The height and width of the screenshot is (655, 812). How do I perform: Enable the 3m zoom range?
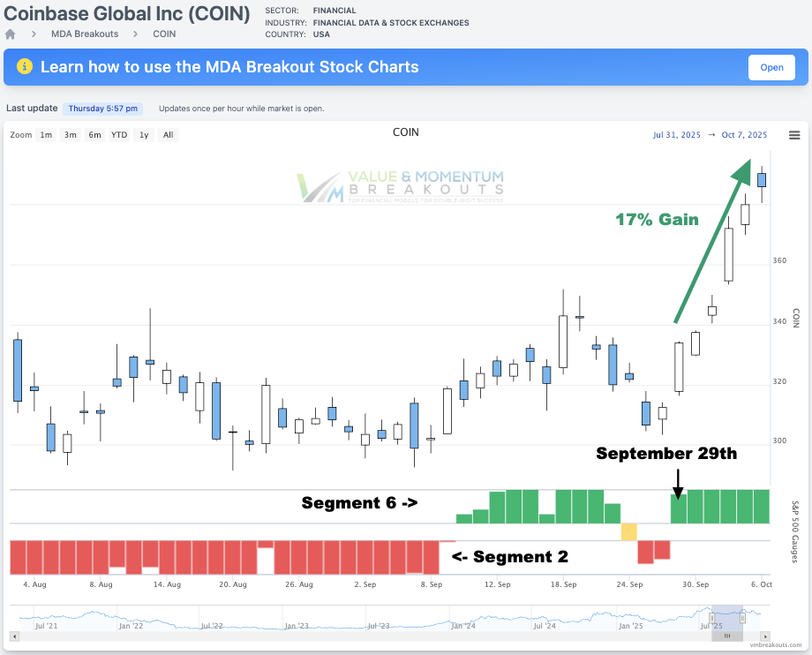pos(70,135)
